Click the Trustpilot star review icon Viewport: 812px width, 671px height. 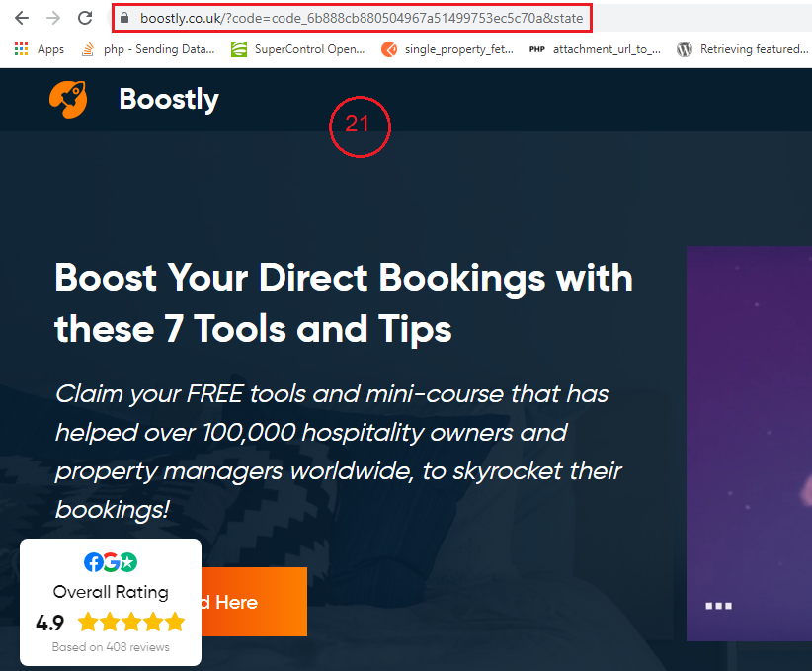(128, 562)
